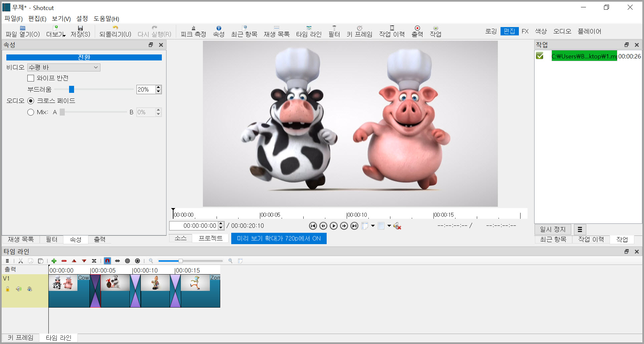The image size is (644, 344).
Task: Open the timeline hamburger menu
Action: coord(7,261)
